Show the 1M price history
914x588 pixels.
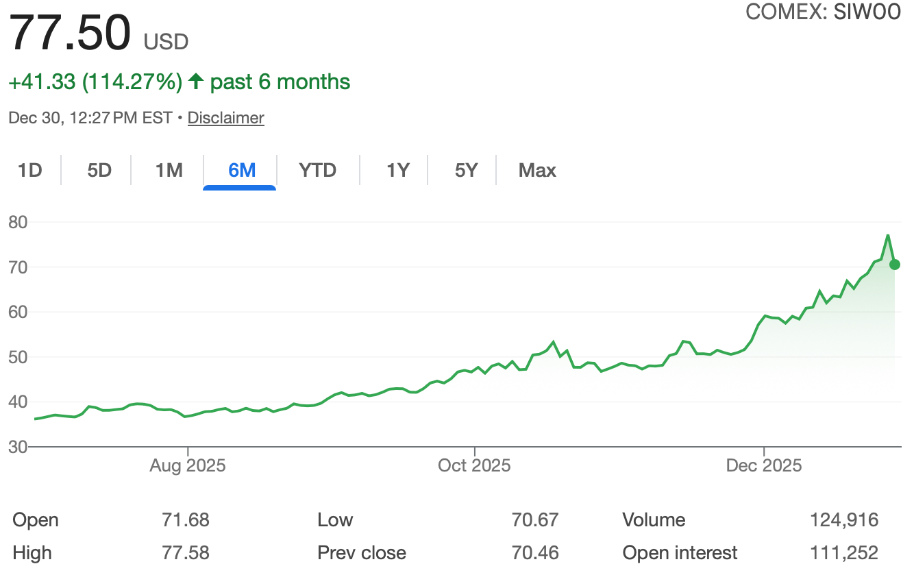[169, 170]
